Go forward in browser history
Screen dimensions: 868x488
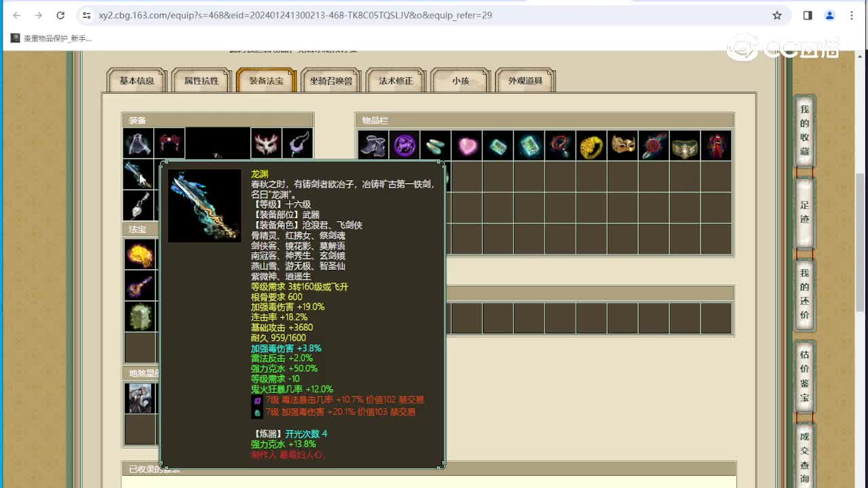(x=38, y=15)
